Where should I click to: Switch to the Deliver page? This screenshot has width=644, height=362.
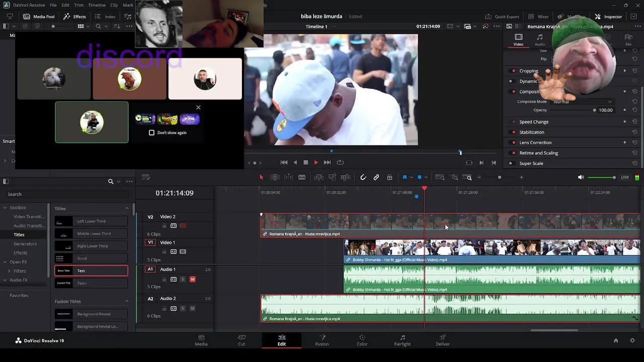pyautogui.click(x=443, y=340)
